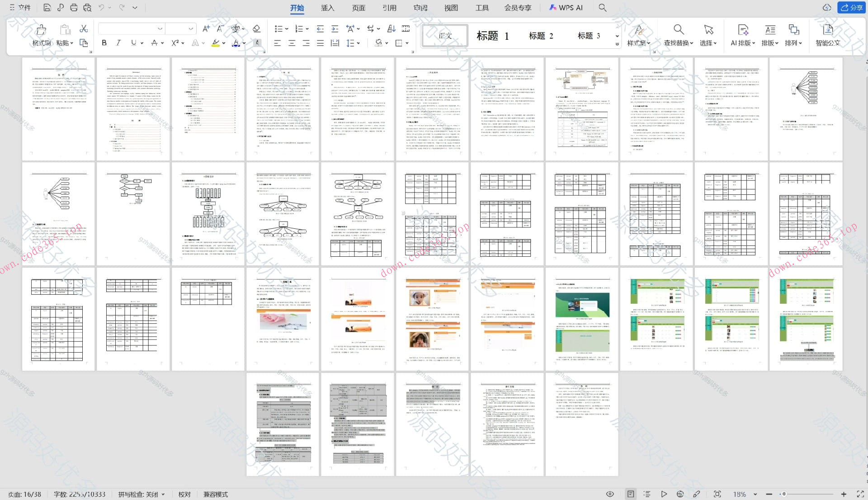This screenshot has height=500, width=868.
Task: Click the sort A-Z icon
Action: tap(392, 29)
